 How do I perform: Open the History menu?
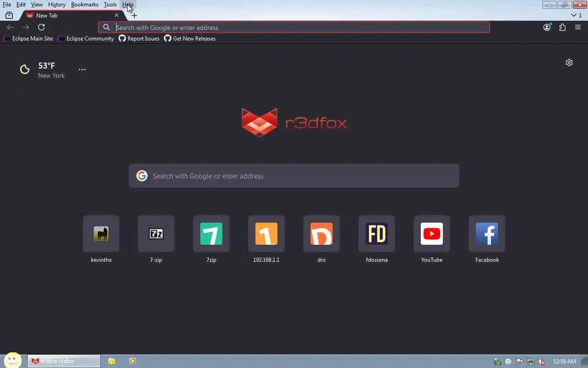click(57, 5)
